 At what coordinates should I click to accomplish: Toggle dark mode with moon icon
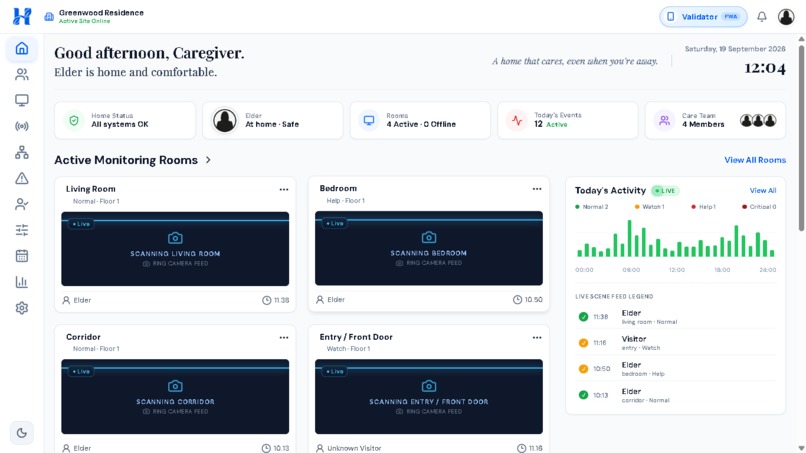coord(22,433)
